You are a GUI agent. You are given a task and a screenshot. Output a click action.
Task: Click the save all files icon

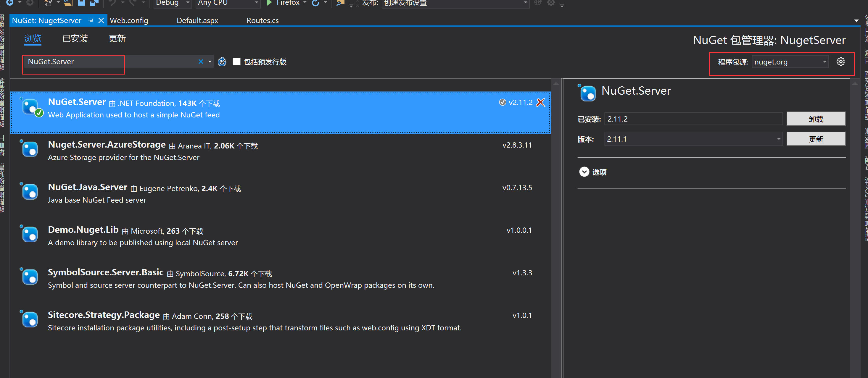point(94,3)
